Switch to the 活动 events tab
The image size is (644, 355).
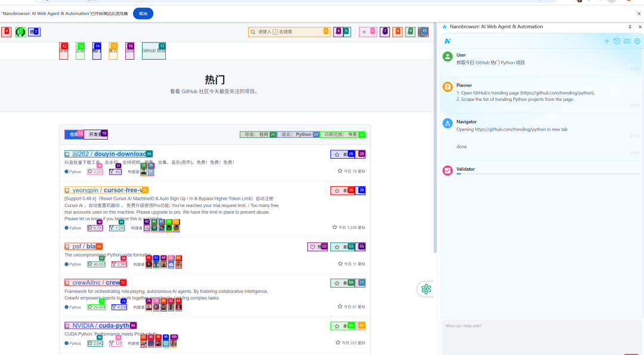[130, 51]
